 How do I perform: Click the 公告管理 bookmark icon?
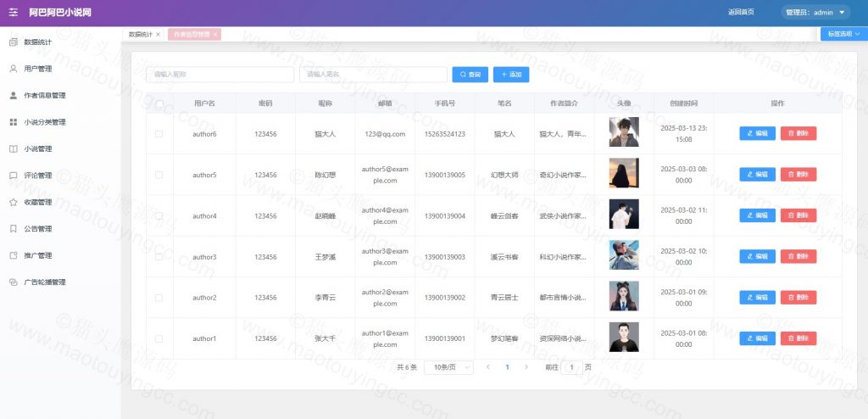pos(14,228)
